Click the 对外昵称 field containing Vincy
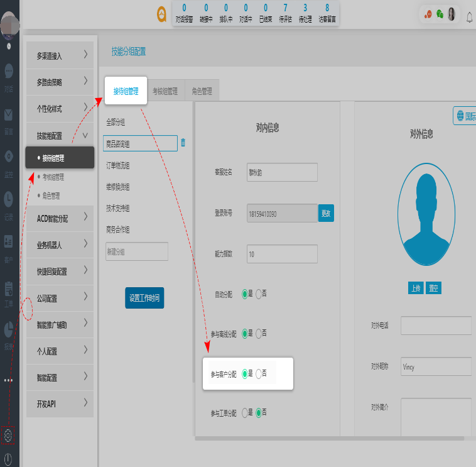 pyautogui.click(x=436, y=366)
